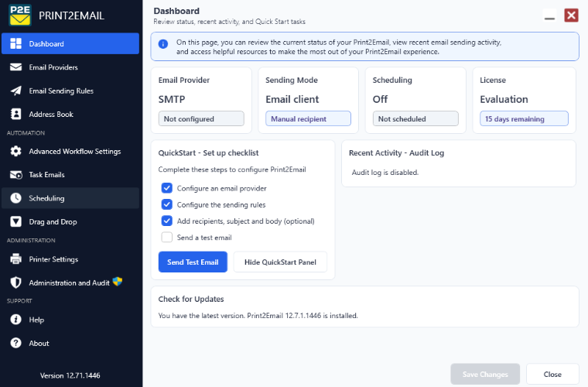Click the P2E Print2Email logo
The width and height of the screenshot is (588, 387).
[x=20, y=15]
